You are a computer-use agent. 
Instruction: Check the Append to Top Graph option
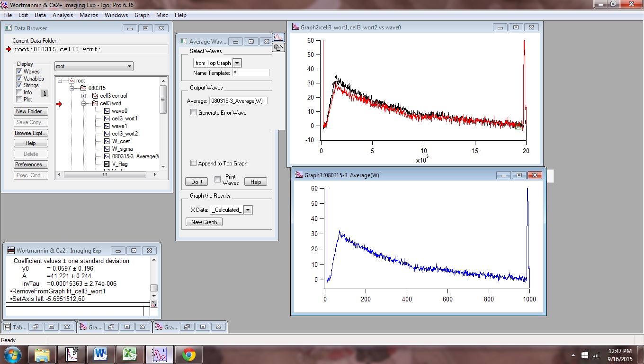pos(193,164)
